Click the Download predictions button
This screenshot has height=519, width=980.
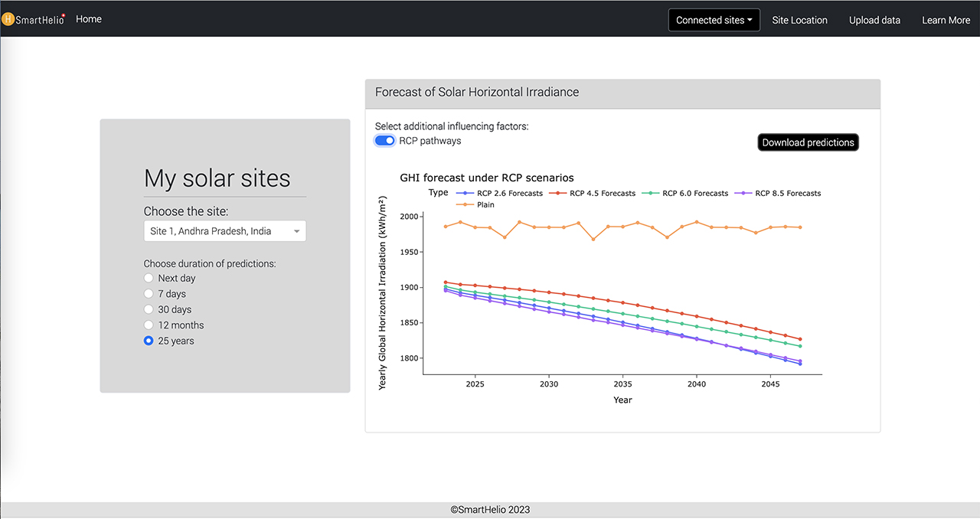tap(808, 142)
